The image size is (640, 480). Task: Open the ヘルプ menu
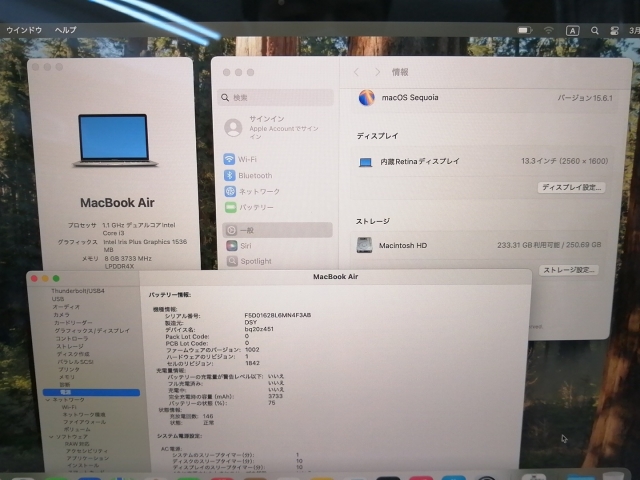[x=65, y=30]
